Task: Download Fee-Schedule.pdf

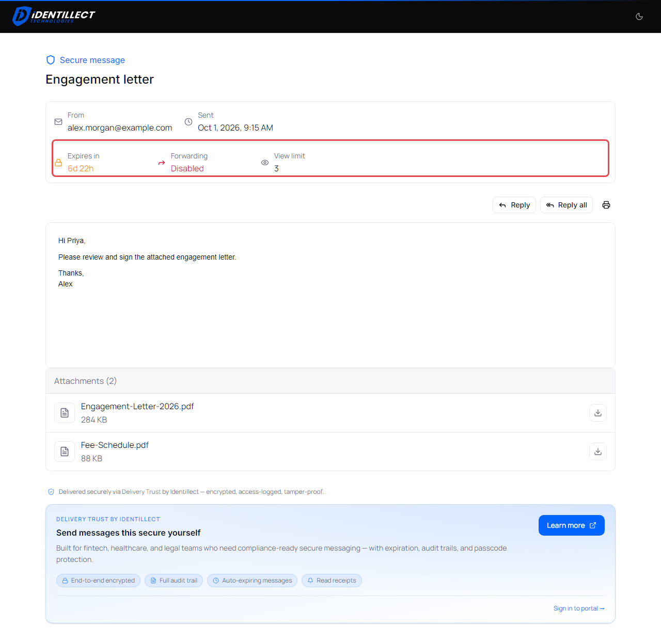Action: pyautogui.click(x=598, y=452)
